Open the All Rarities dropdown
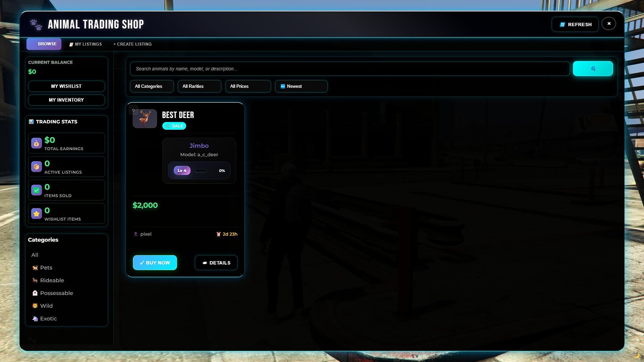The width and height of the screenshot is (644, 362). (199, 86)
